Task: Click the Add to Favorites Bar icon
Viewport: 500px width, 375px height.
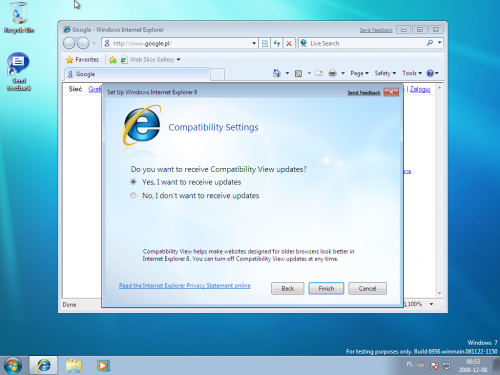Action: (113, 60)
